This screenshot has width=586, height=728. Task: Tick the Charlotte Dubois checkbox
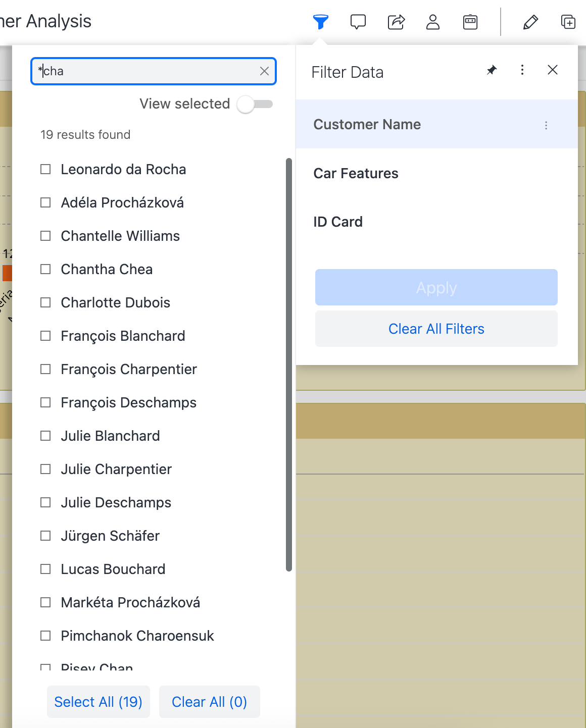tap(45, 302)
